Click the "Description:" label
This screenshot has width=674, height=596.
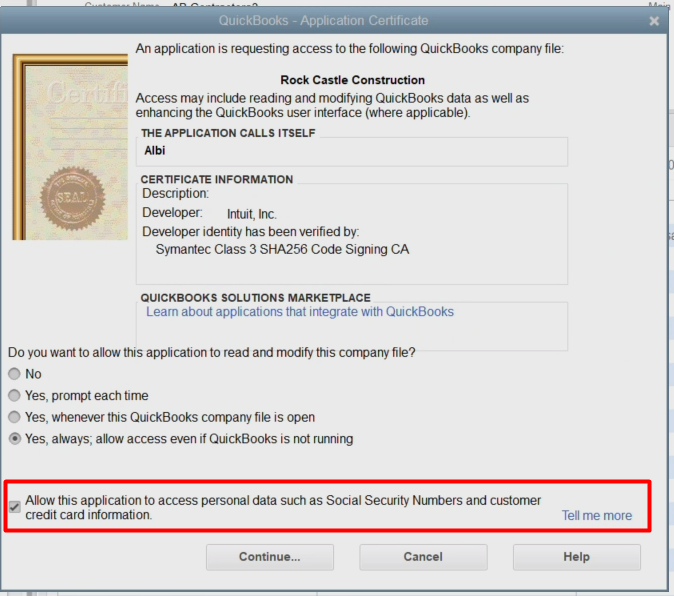click(x=175, y=193)
